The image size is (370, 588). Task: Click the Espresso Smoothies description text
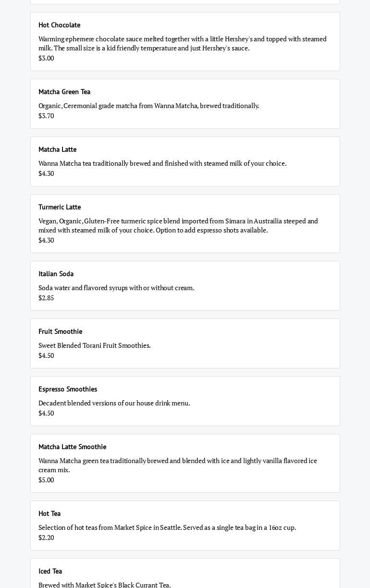(x=114, y=403)
